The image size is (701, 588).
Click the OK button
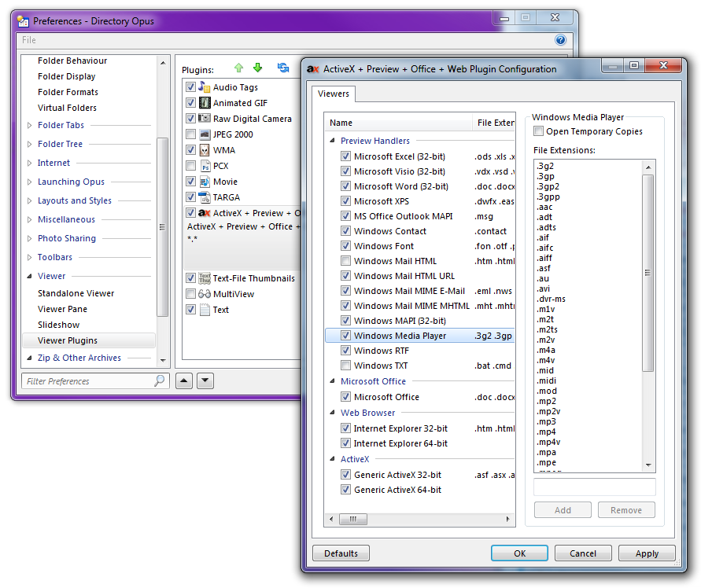tap(519, 553)
